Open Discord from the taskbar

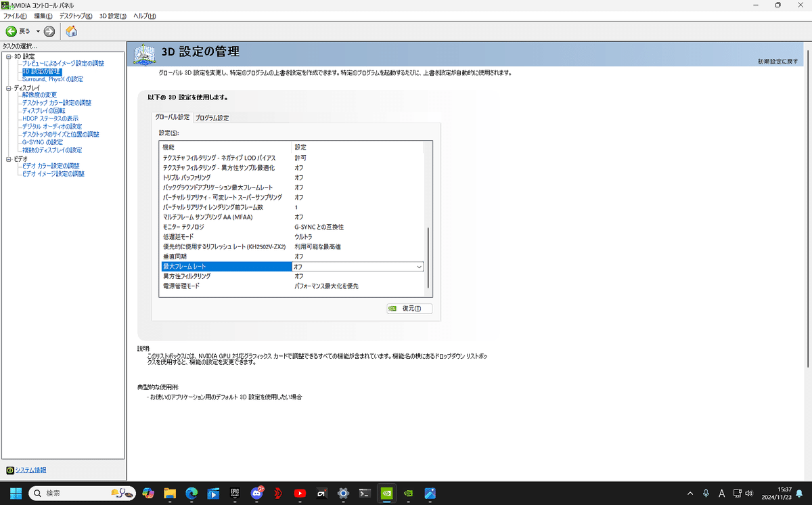click(x=256, y=493)
